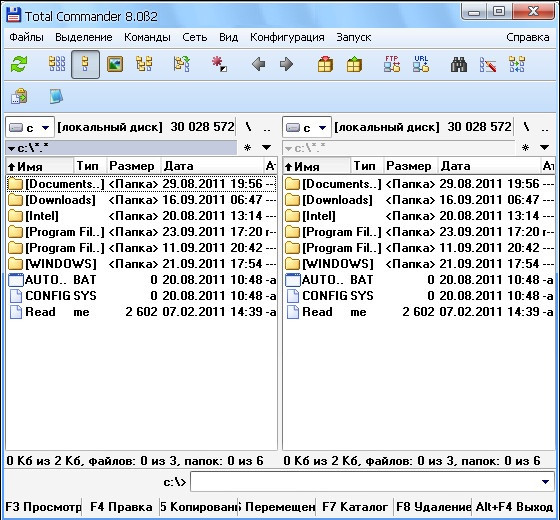Click the F6 Перемещение button
The image size is (560, 520).
277,507
